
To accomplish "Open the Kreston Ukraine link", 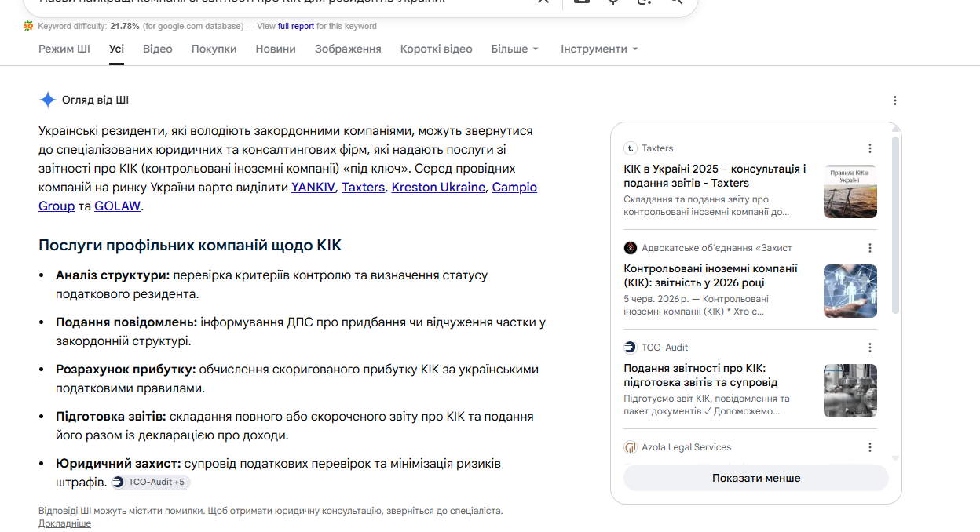I will tap(438, 187).
